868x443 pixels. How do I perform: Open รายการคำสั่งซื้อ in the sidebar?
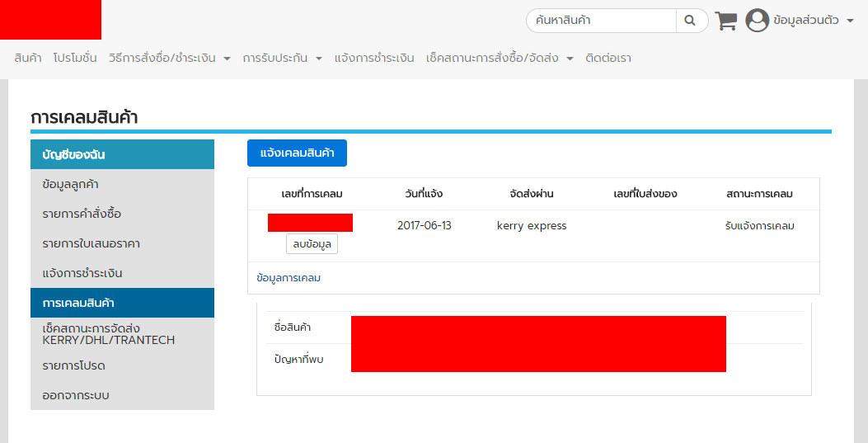(122, 214)
